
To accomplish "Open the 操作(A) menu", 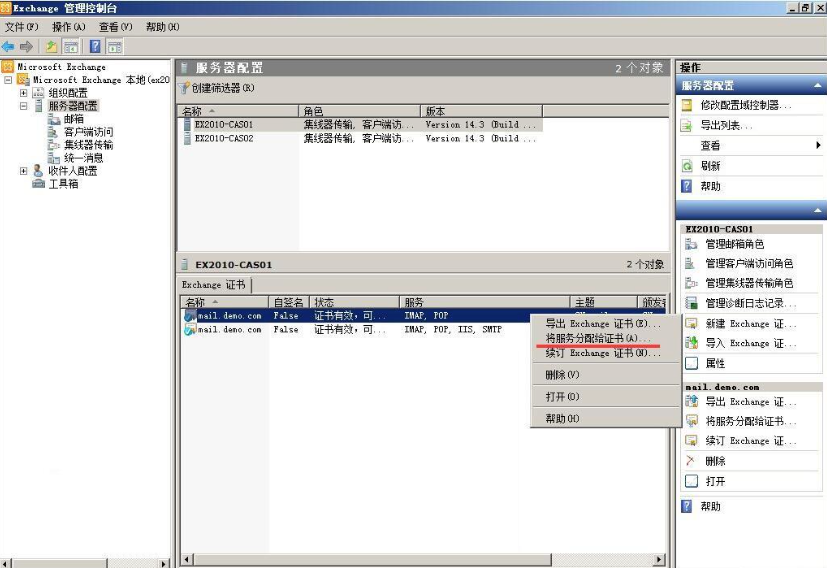I will (69, 26).
